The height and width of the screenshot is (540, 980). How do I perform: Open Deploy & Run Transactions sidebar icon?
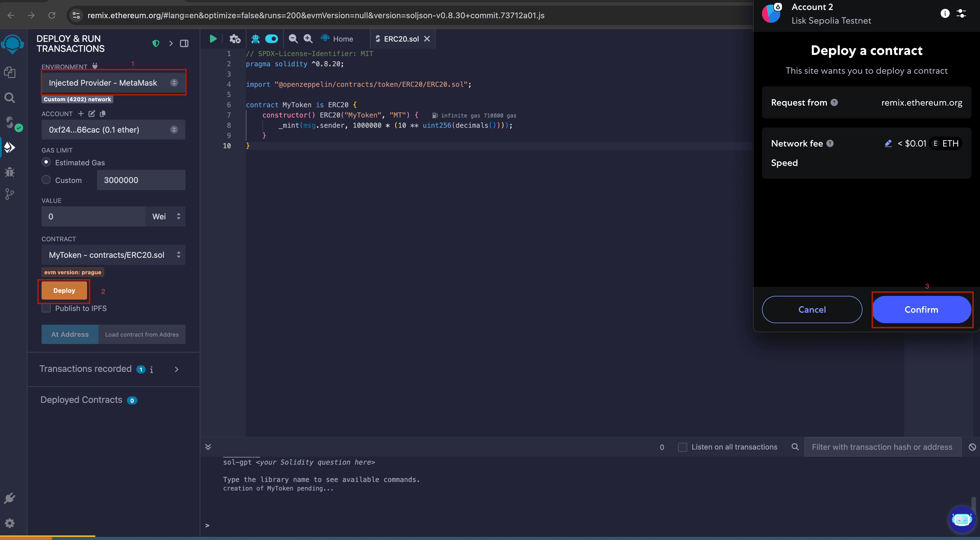point(9,148)
